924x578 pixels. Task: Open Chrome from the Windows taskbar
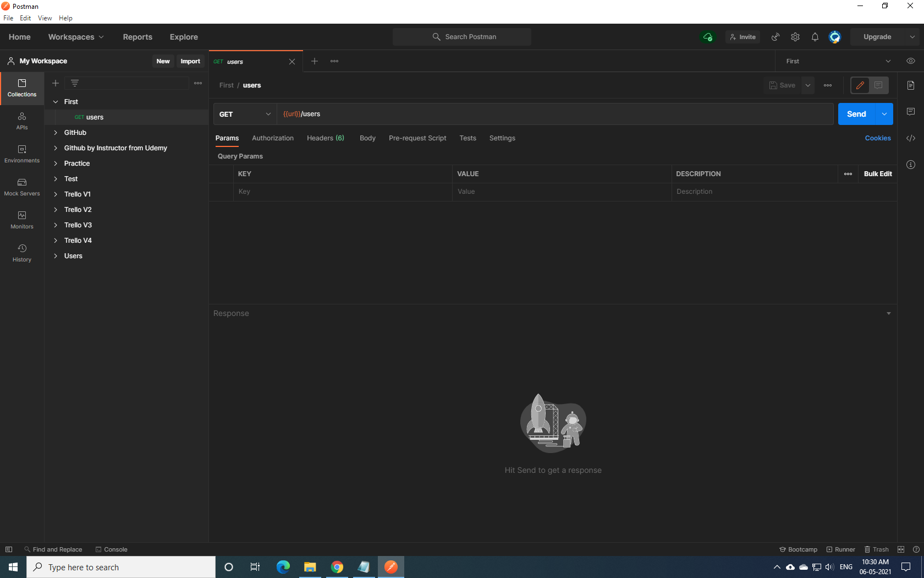pos(337,567)
